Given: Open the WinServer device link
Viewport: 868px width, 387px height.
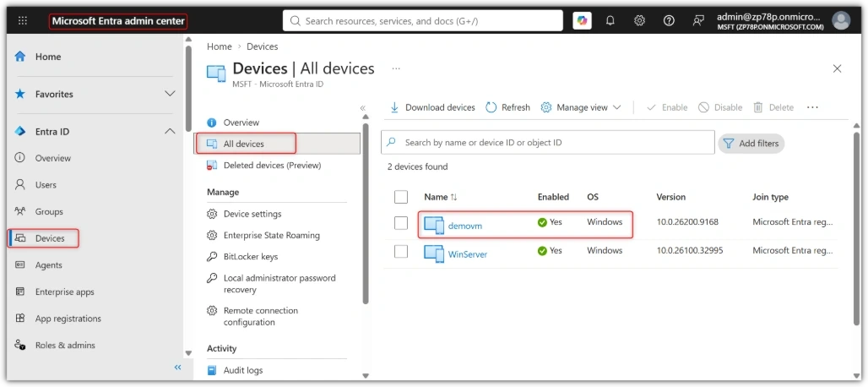Looking at the screenshot, I should tap(468, 254).
